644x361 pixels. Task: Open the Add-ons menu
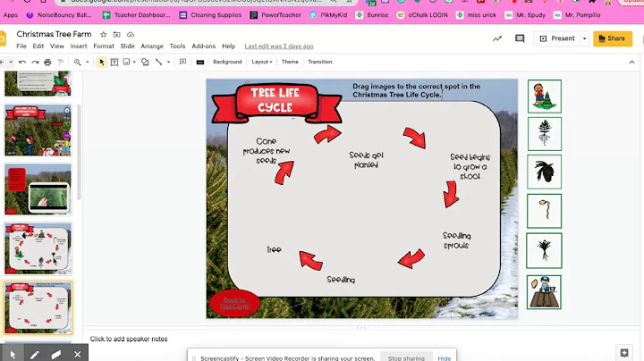(204, 46)
